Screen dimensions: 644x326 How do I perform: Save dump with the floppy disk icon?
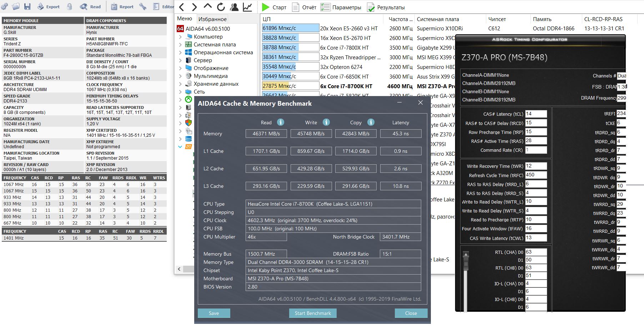[27, 6]
